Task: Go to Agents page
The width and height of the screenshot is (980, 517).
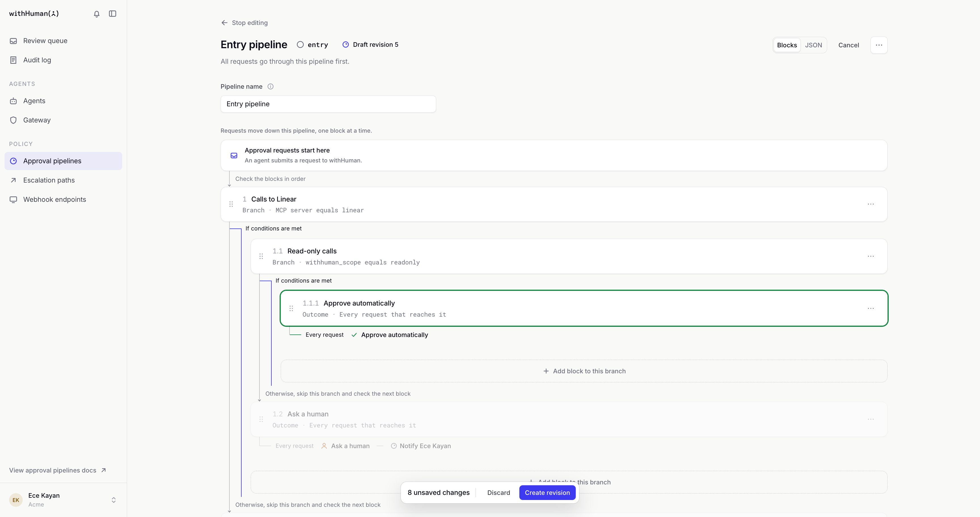Action: click(x=63, y=101)
